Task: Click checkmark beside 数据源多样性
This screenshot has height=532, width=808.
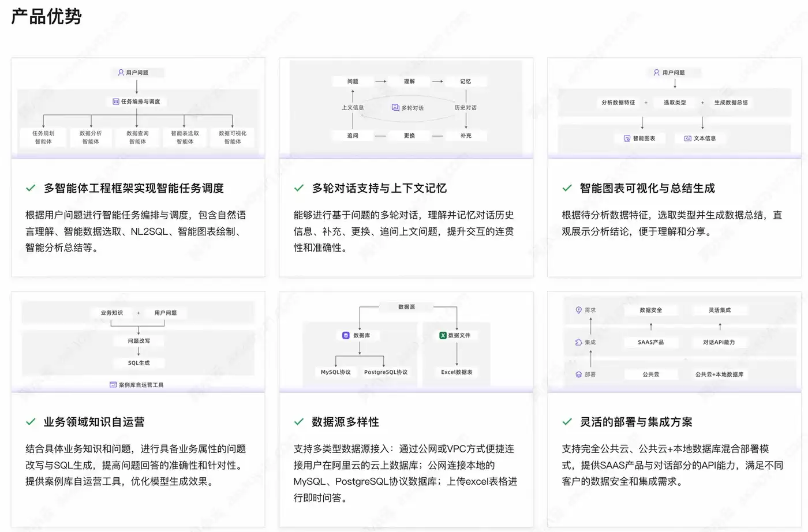Action: (x=299, y=422)
